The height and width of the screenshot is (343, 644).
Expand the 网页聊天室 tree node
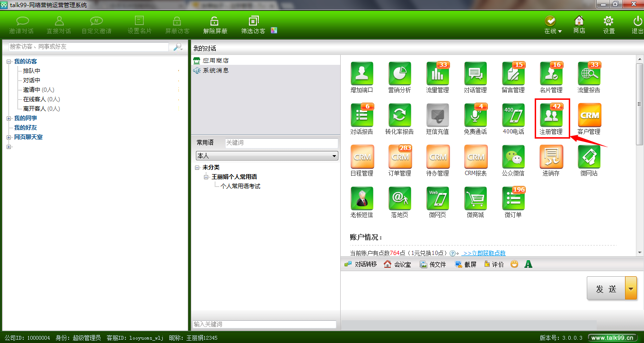[9, 137]
